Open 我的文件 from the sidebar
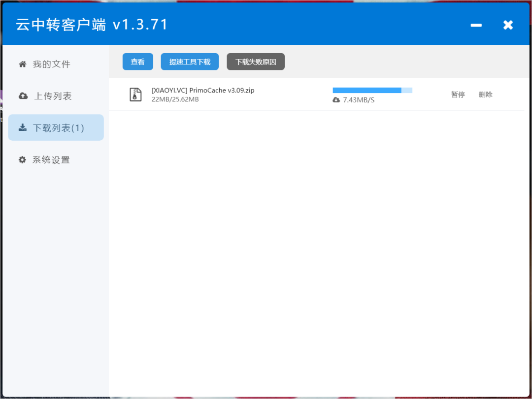Image resolution: width=532 pixels, height=399 pixels. [x=56, y=64]
